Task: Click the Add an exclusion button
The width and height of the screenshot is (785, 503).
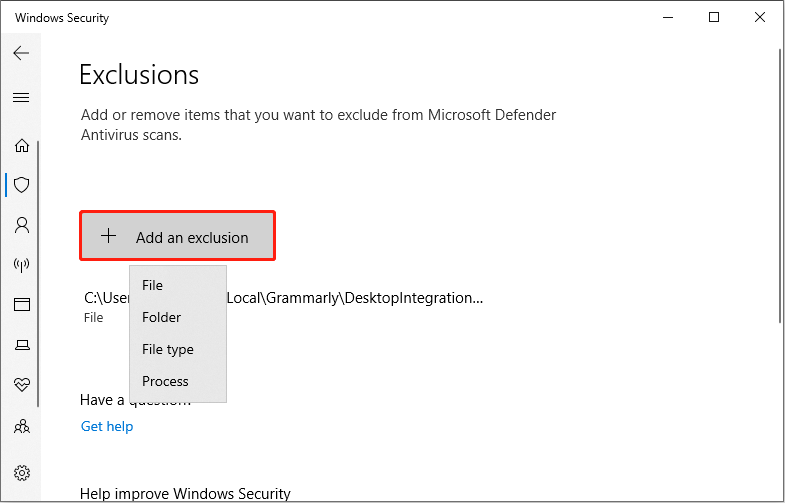Action: [x=177, y=238]
